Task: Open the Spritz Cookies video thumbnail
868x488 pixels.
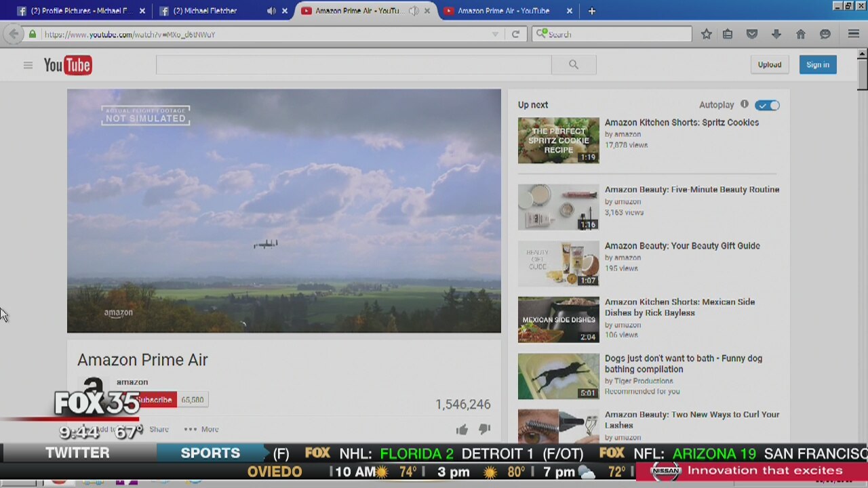Action: point(558,140)
